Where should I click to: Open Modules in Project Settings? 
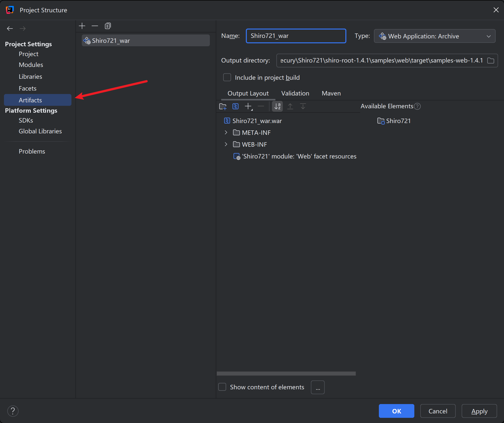tap(31, 65)
